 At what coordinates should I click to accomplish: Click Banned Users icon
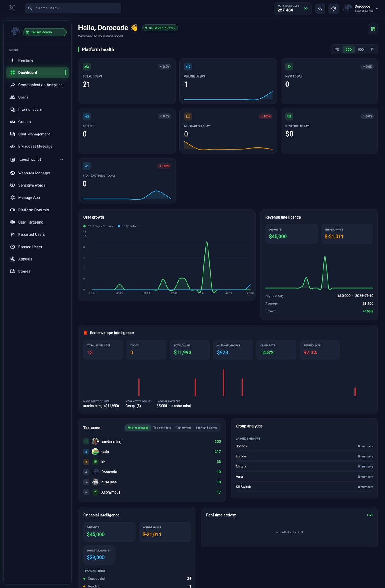tap(12, 247)
